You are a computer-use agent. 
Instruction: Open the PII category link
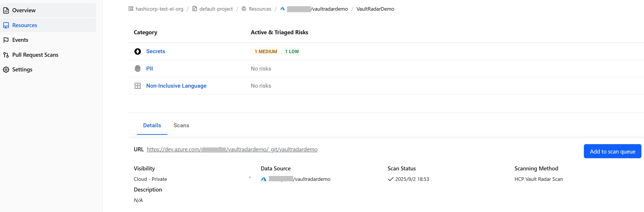[x=150, y=69]
